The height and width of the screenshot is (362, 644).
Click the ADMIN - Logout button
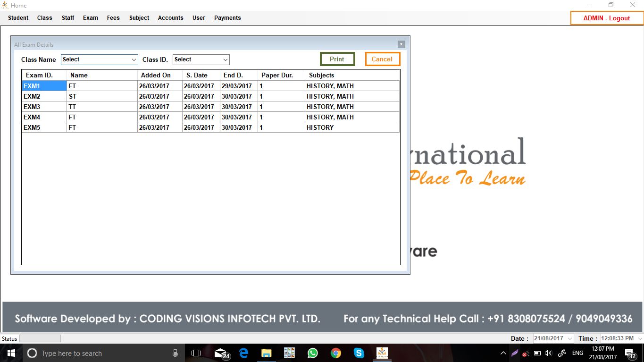click(607, 18)
